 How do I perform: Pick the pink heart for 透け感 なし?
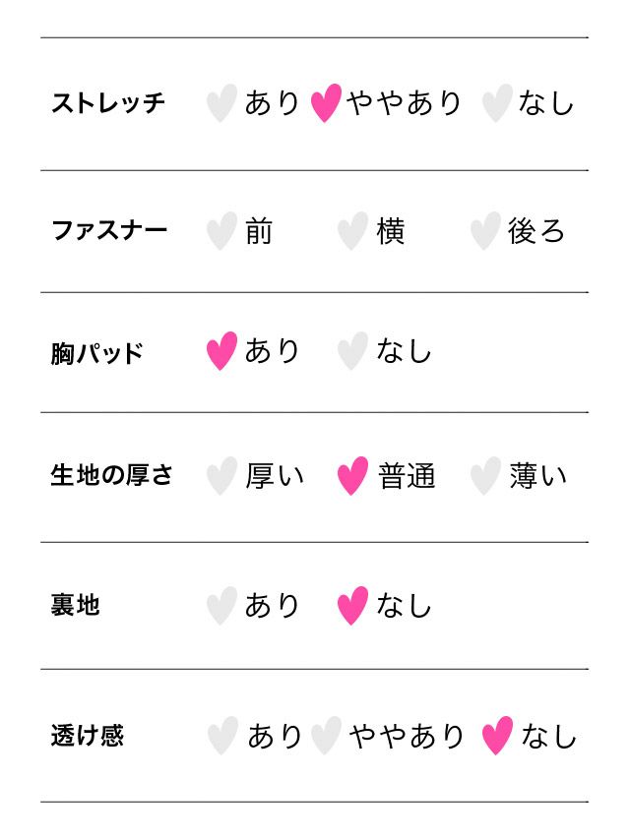pos(497,735)
